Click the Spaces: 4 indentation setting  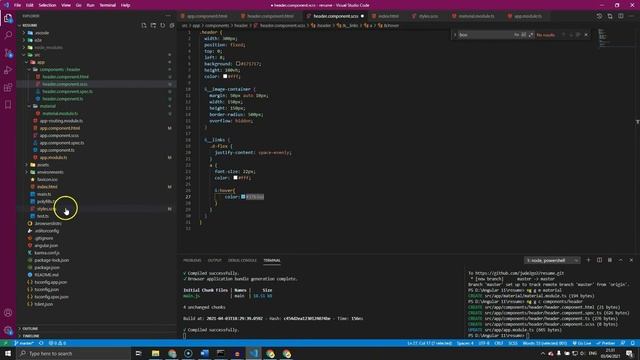click(465, 343)
